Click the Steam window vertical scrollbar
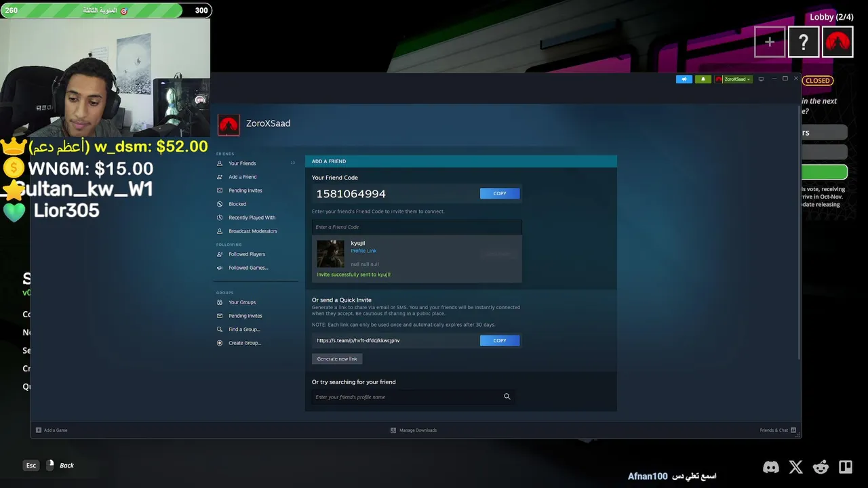This screenshot has width=868, height=488. point(799,232)
